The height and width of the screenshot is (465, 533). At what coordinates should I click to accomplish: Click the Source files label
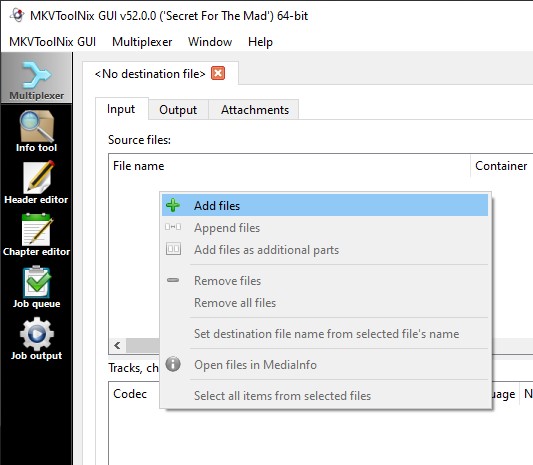point(139,140)
